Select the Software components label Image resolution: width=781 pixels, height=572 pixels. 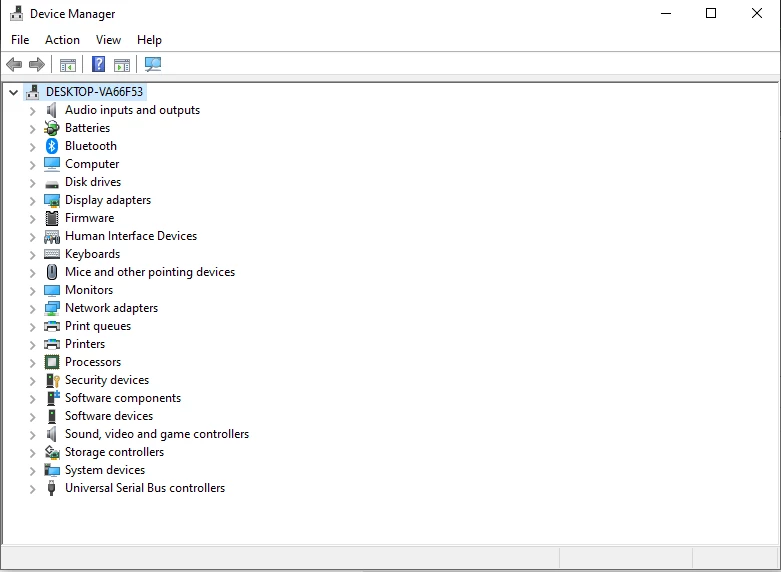pyautogui.click(x=123, y=398)
